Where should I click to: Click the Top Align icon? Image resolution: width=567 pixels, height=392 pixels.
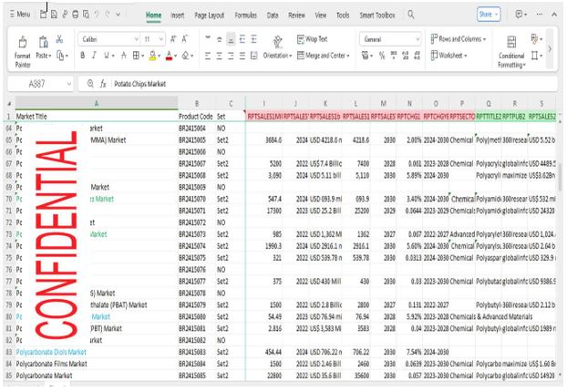(x=208, y=38)
